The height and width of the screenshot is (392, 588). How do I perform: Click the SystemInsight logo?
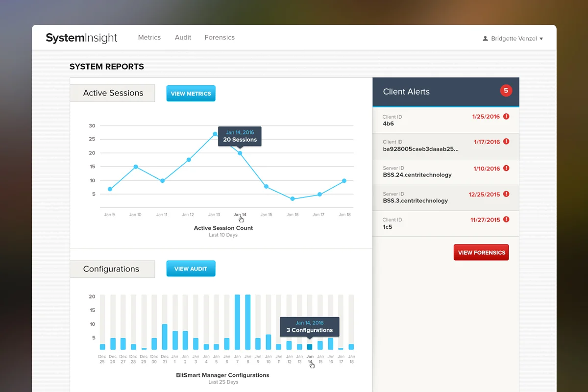[x=82, y=38]
